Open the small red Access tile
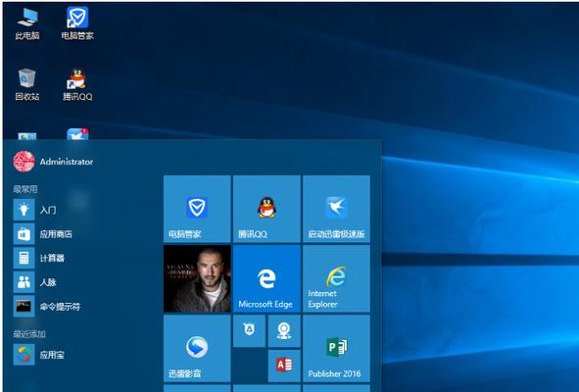Screen dimensions: 579x392 pyautogui.click(x=284, y=366)
